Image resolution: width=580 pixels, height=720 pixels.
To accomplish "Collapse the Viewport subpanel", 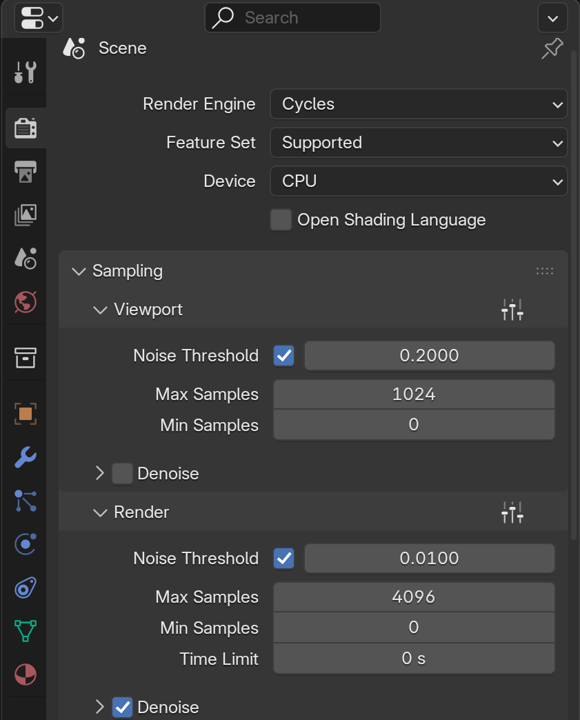I will (100, 310).
